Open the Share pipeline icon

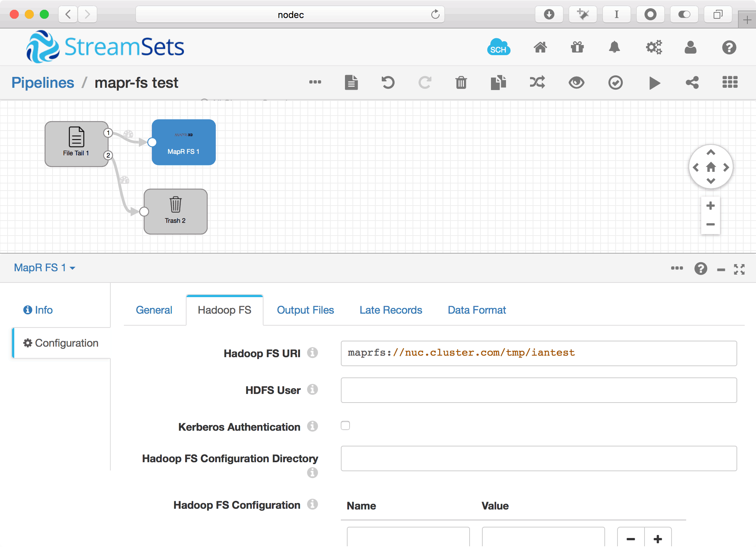pos(692,83)
